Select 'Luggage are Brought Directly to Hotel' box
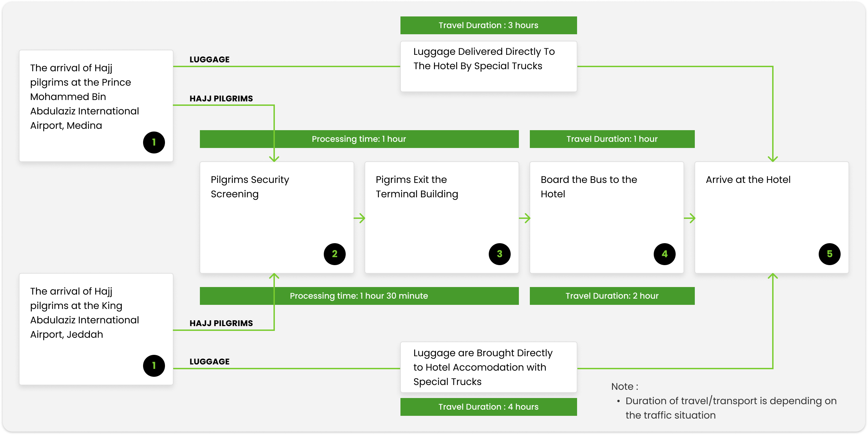This screenshot has height=435, width=868. 488,367
